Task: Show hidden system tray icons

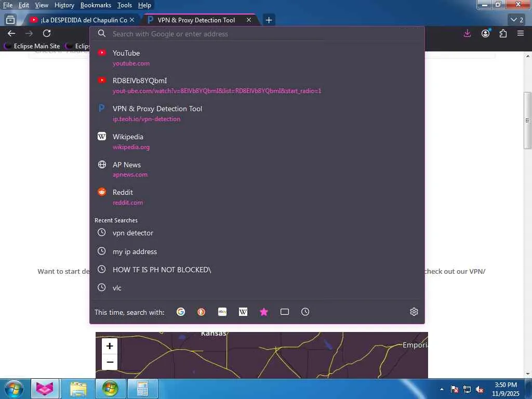Action: [x=442, y=390]
